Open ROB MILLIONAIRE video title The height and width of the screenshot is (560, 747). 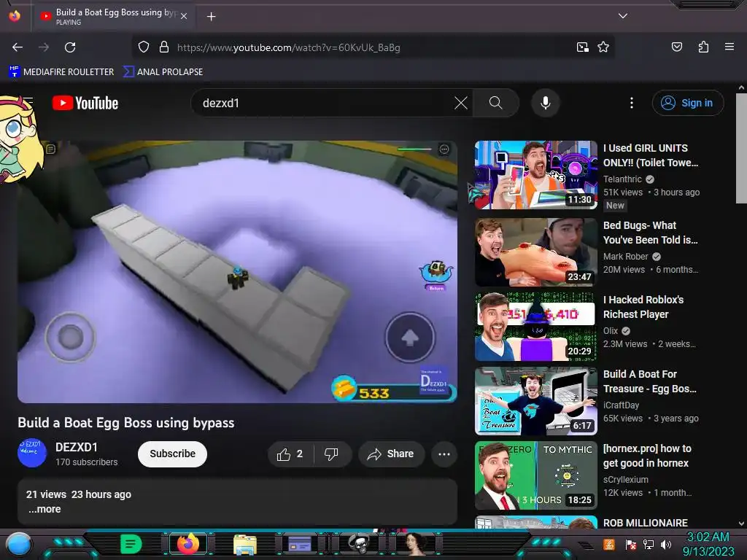646,523
